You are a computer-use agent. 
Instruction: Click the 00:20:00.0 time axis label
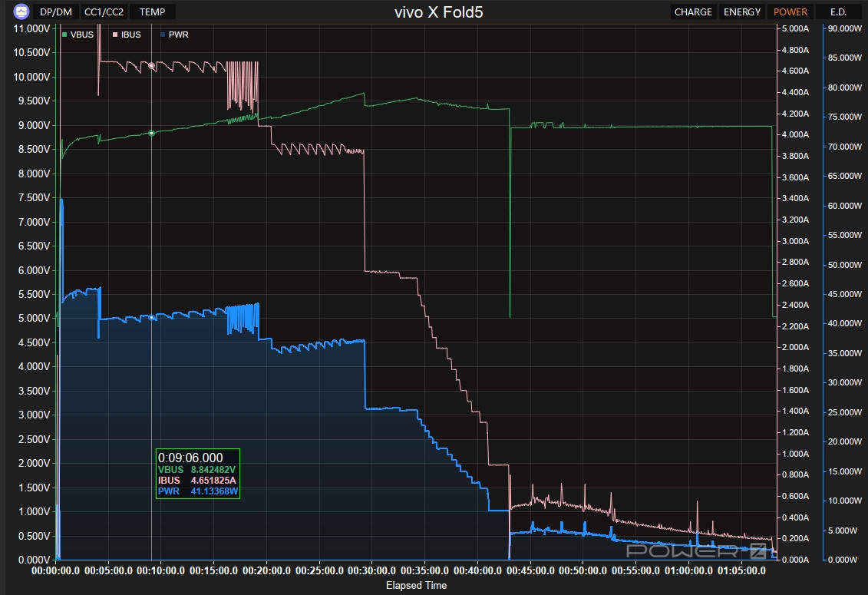266,570
